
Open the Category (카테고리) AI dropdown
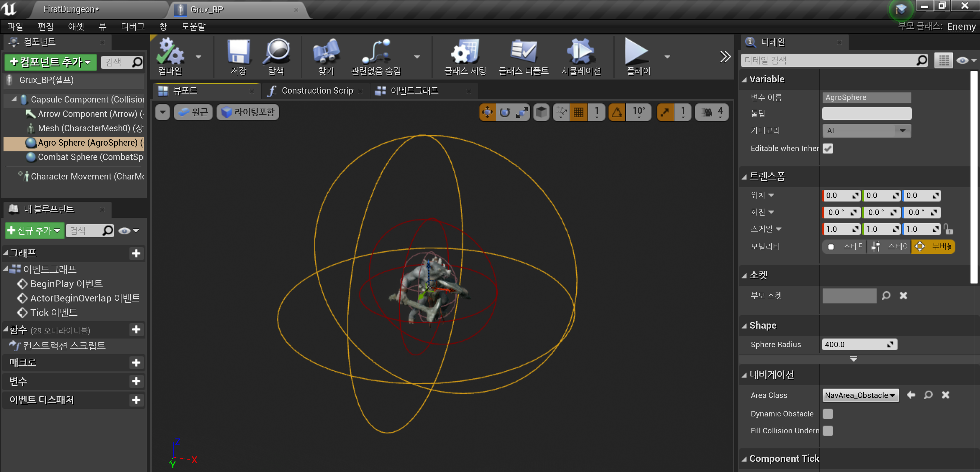867,131
